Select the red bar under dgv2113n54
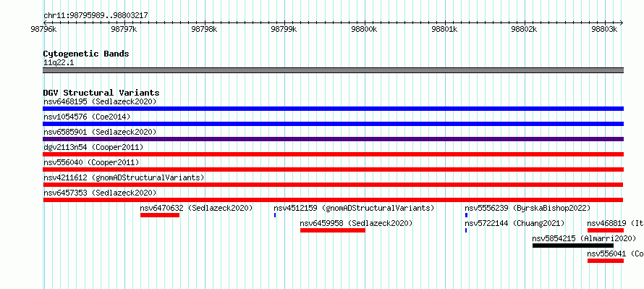644x289 pixels. point(333,154)
